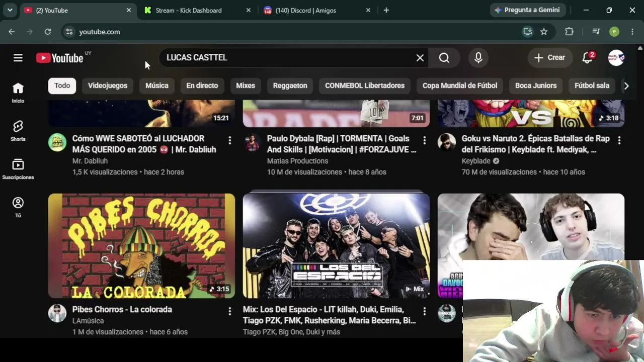
Task: Open YouTube notifications bell
Action: click(587, 58)
